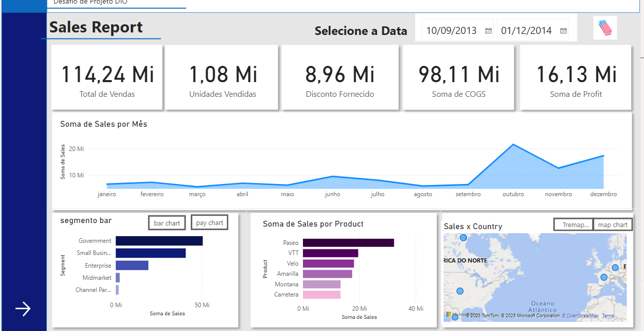Click the dezembro label on the month axis

coord(603,194)
